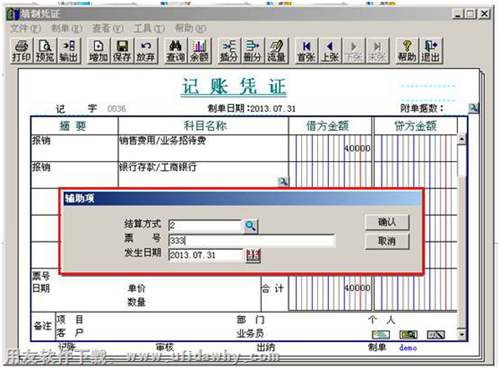500x369 pixels.
Task: Open the 工具(T) menu
Action: coord(149,28)
